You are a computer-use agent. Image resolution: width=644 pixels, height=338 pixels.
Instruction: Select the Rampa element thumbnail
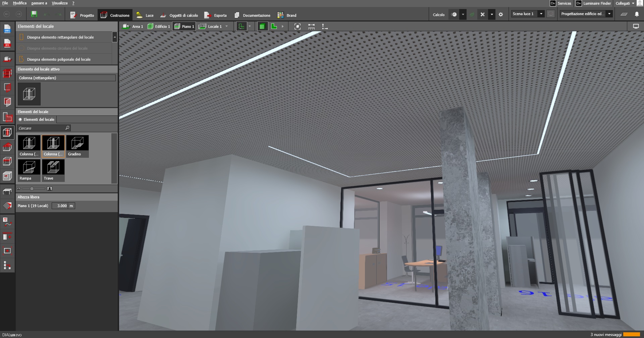point(29,171)
